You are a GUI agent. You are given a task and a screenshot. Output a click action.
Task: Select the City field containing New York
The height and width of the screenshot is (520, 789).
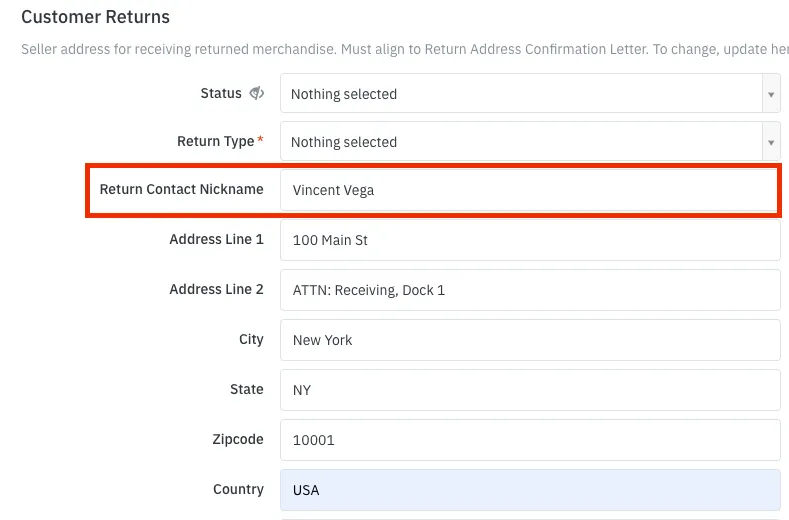point(530,340)
